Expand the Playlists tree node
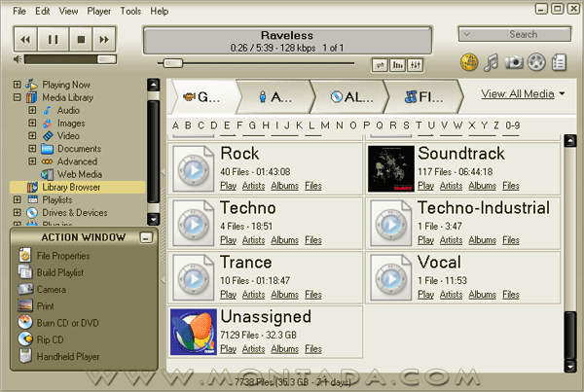584x392 pixels. tap(18, 199)
